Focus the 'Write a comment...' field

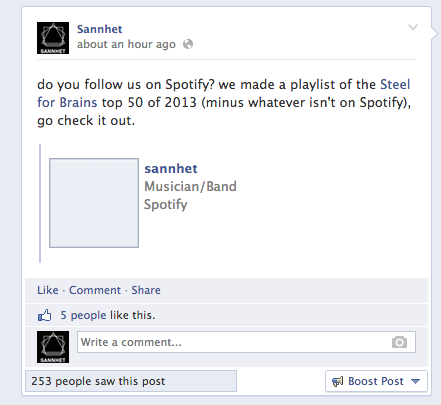pos(246,342)
